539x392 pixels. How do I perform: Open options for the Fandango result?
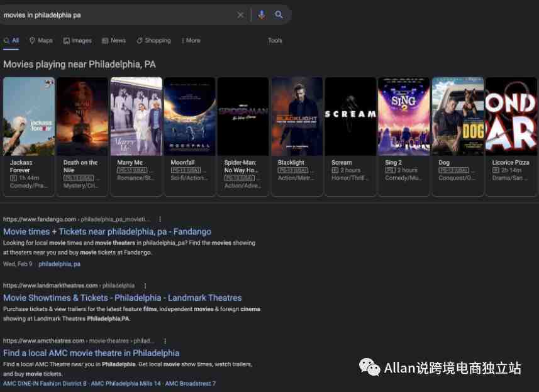pyautogui.click(x=160, y=219)
